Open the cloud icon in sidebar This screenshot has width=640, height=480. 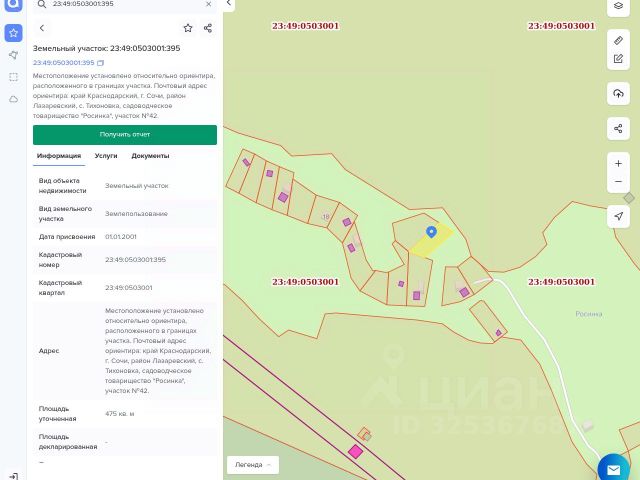pyautogui.click(x=13, y=99)
